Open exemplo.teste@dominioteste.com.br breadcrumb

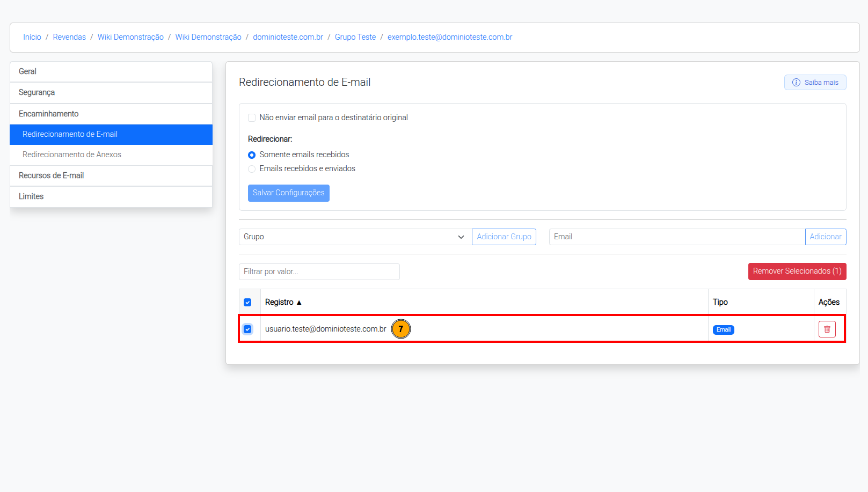point(450,37)
